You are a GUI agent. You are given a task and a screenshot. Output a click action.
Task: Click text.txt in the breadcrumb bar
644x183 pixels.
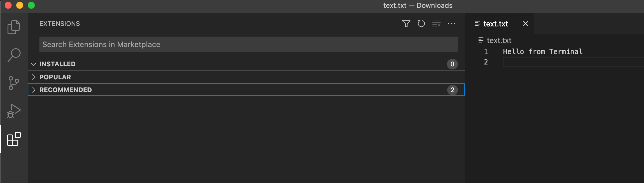pos(499,40)
